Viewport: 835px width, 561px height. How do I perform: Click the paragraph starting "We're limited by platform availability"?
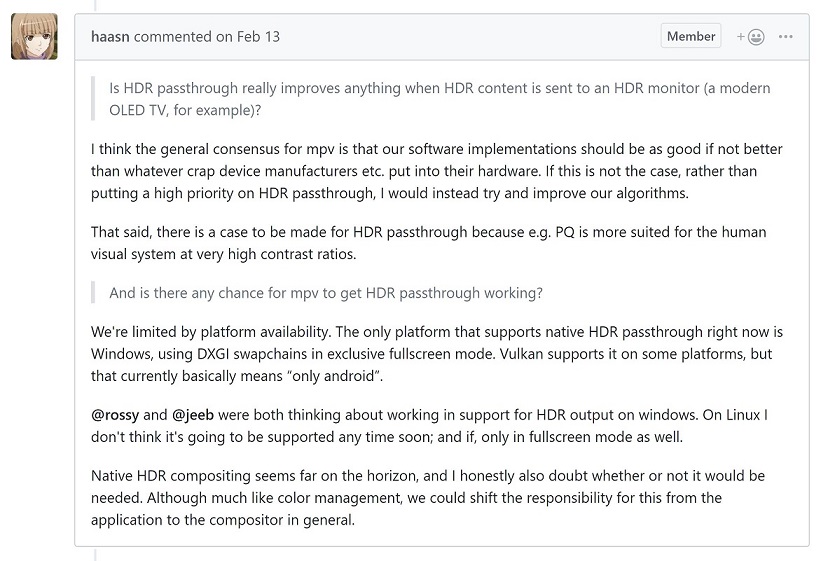click(437, 354)
